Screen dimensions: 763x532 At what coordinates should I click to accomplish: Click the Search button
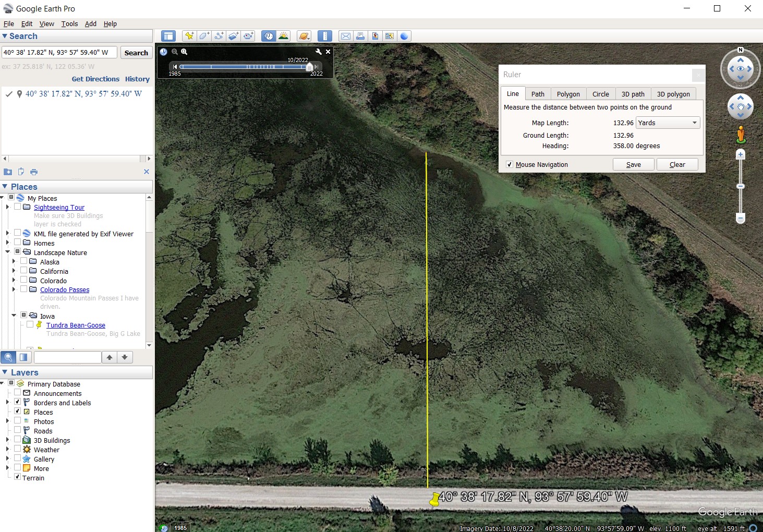[136, 53]
